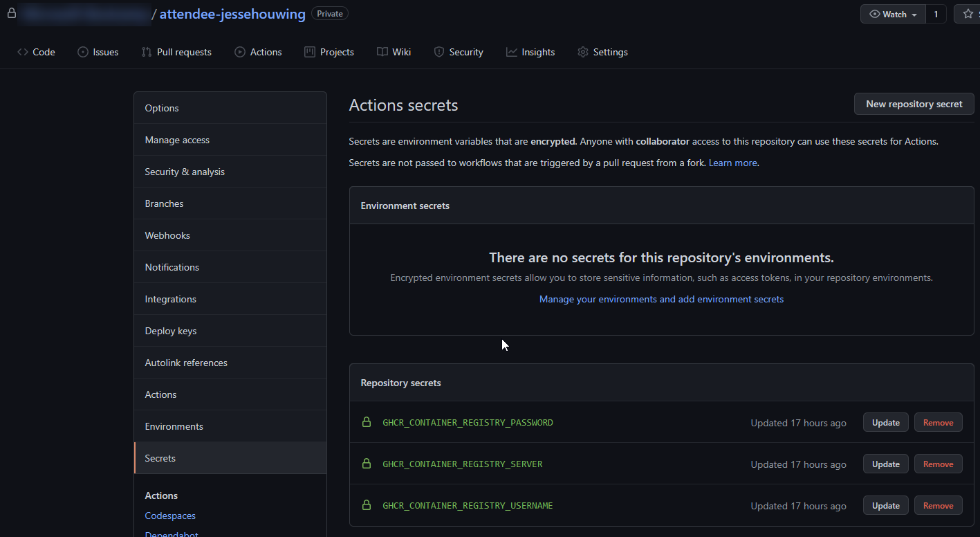Click 'Updated 17 hours ago' on PASSWORD row
This screenshot has height=537, width=980.
pos(799,423)
